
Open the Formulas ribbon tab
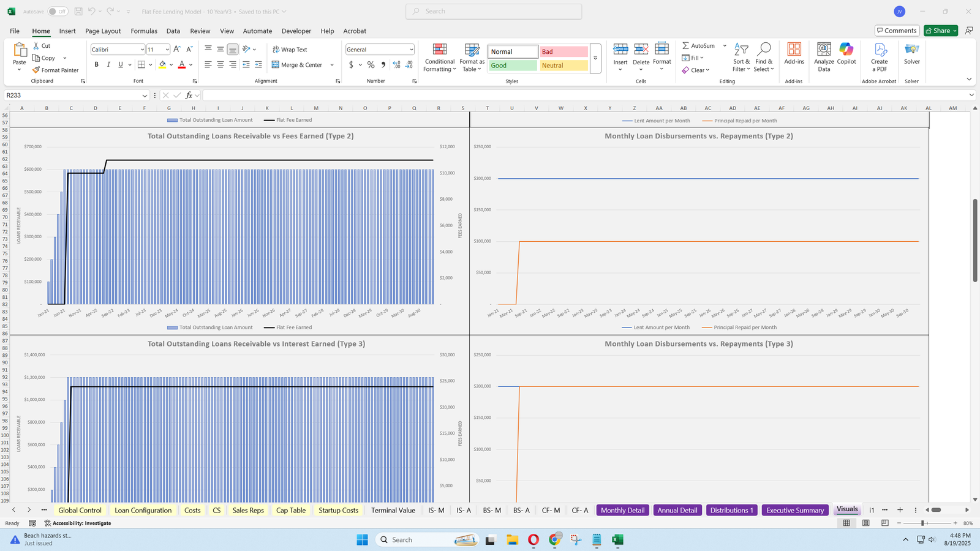(x=144, y=31)
